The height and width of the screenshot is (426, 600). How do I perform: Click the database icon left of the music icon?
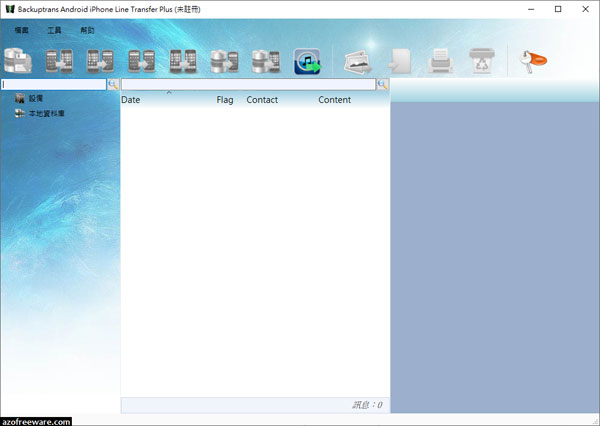click(x=265, y=62)
